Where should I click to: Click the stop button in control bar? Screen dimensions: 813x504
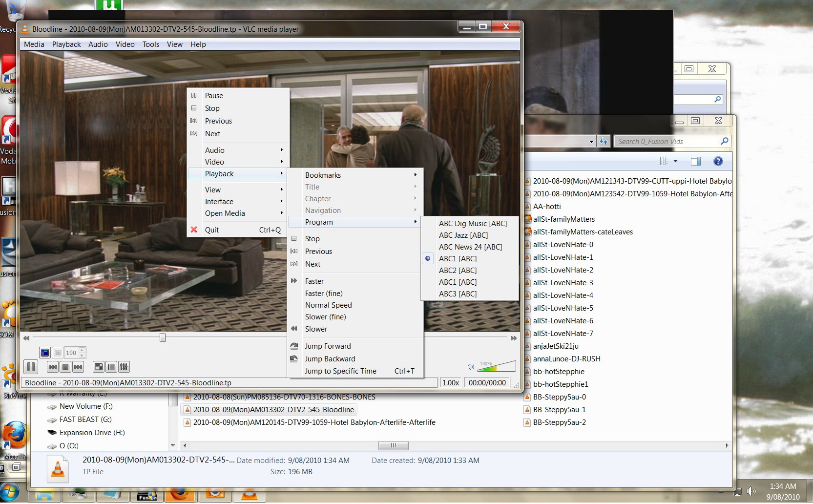pyautogui.click(x=65, y=367)
